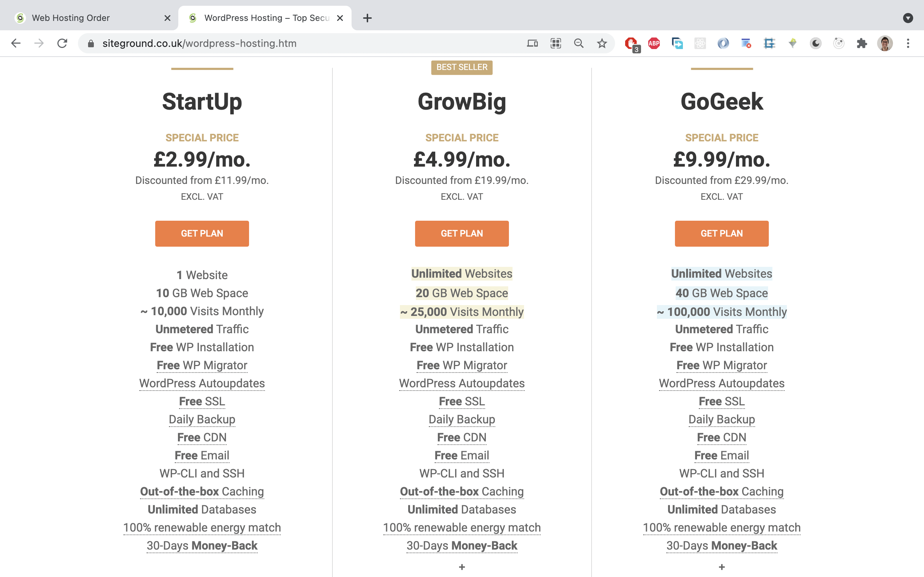
Task: Open the browser profile avatar menu
Action: pyautogui.click(x=885, y=43)
